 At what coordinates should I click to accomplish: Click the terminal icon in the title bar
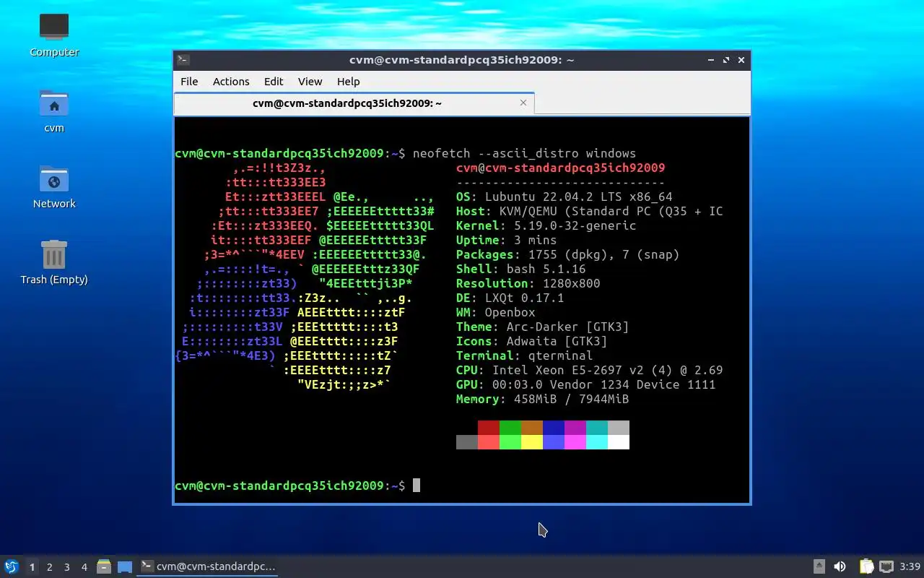tap(183, 61)
